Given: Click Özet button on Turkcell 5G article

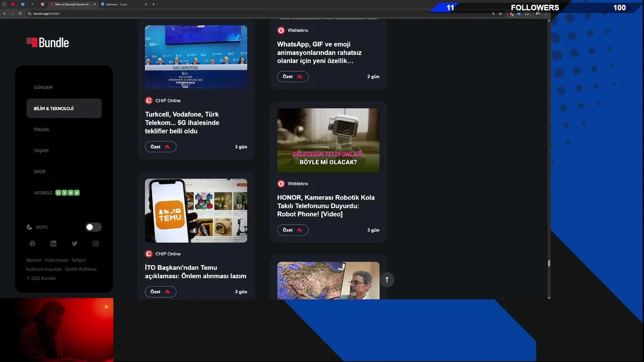Looking at the screenshot, I should [160, 147].
